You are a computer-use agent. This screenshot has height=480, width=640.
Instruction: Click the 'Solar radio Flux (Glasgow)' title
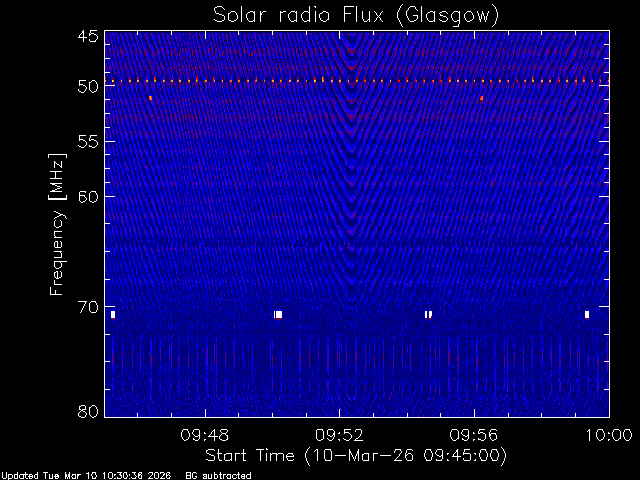pos(356,15)
